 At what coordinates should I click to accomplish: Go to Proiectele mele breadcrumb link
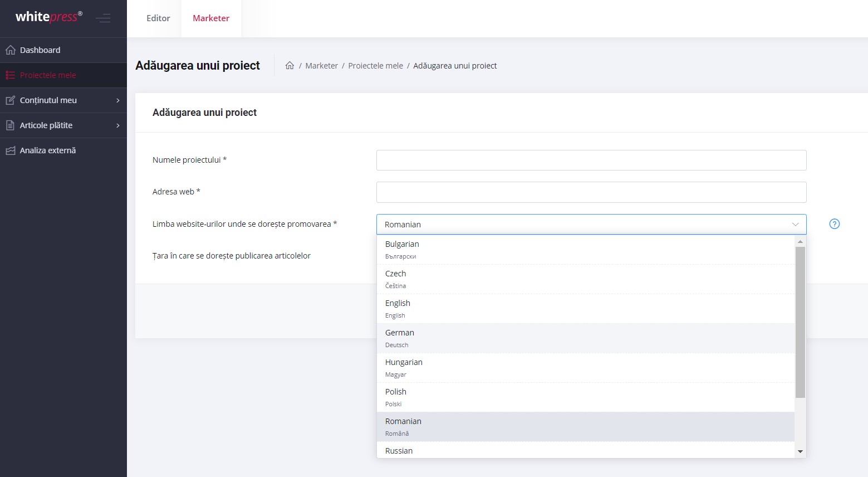[375, 66]
